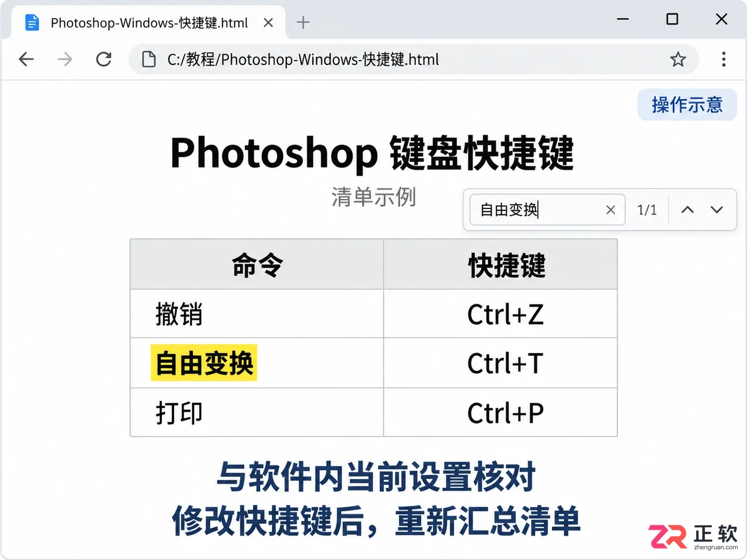Click the 1/1 match count in find bar
747x560 pixels.
(647, 209)
